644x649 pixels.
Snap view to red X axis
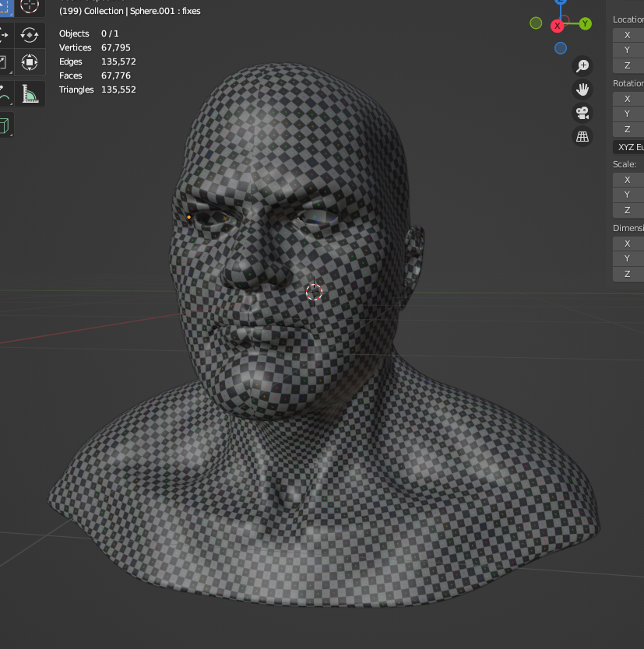(558, 26)
